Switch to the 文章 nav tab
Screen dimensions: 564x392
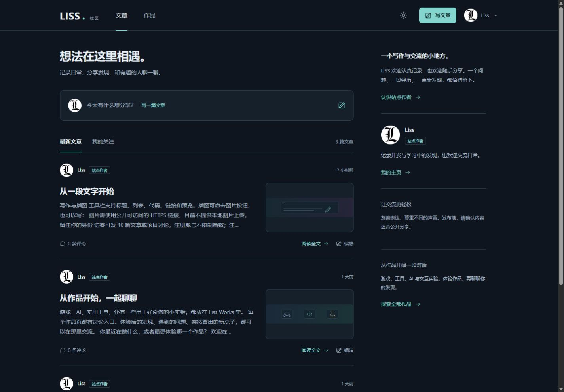121,15
